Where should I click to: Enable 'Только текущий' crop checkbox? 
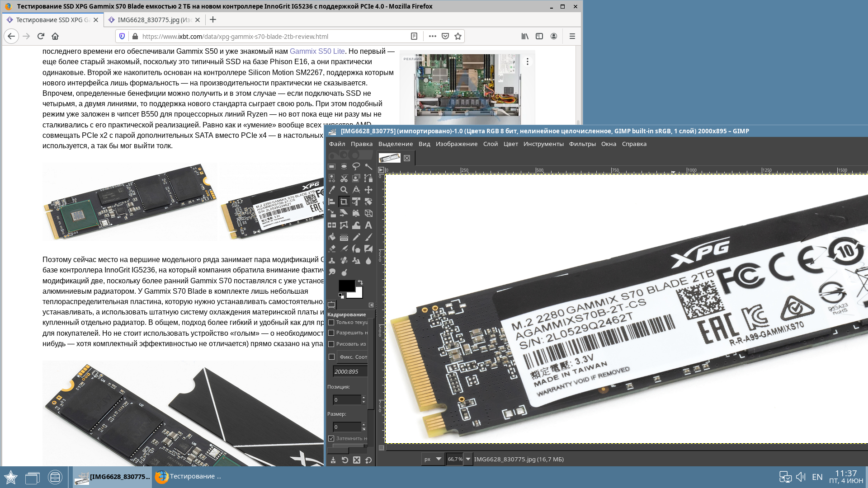click(x=331, y=322)
